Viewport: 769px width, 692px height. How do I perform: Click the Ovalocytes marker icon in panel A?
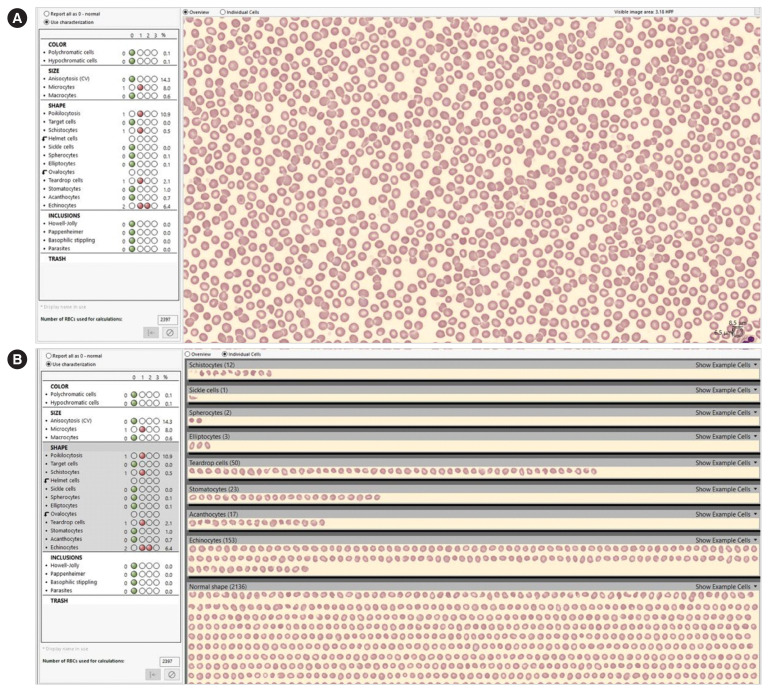coord(44,171)
